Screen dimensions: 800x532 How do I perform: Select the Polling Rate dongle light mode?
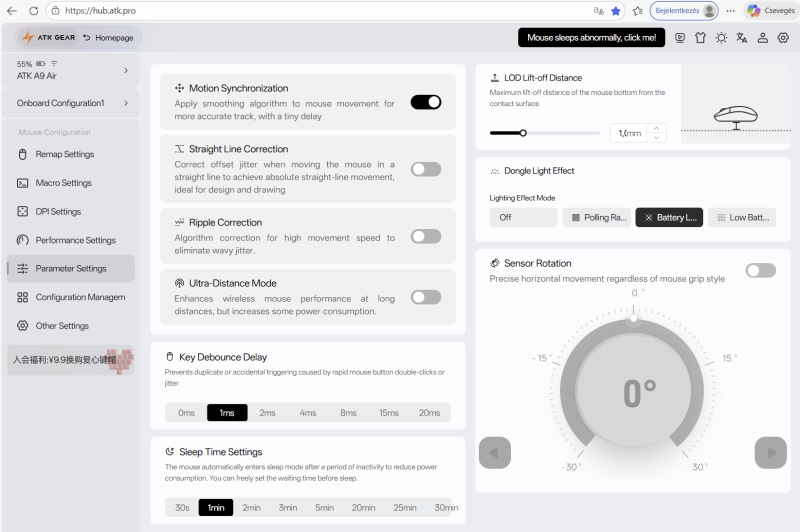point(597,217)
